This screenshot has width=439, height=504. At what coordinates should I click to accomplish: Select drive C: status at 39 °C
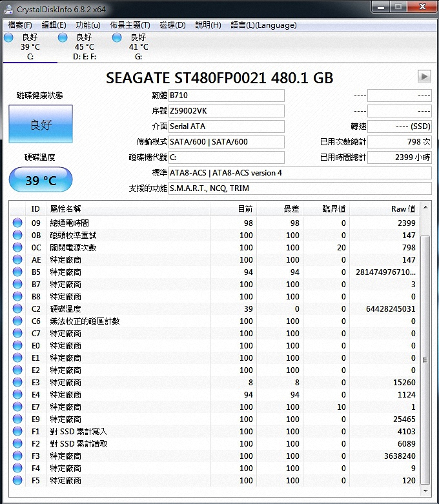pos(30,47)
